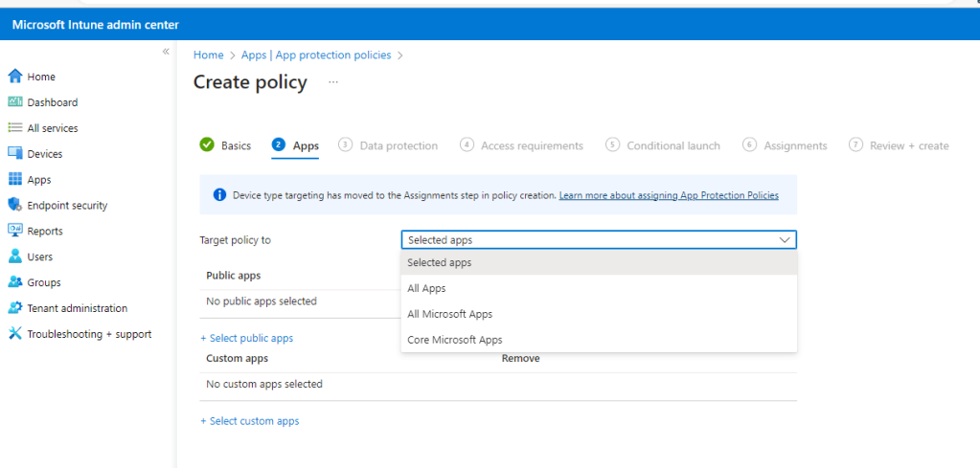Click ellipsis next to Create policy
Viewport: 980px width, 468px height.
(333, 82)
